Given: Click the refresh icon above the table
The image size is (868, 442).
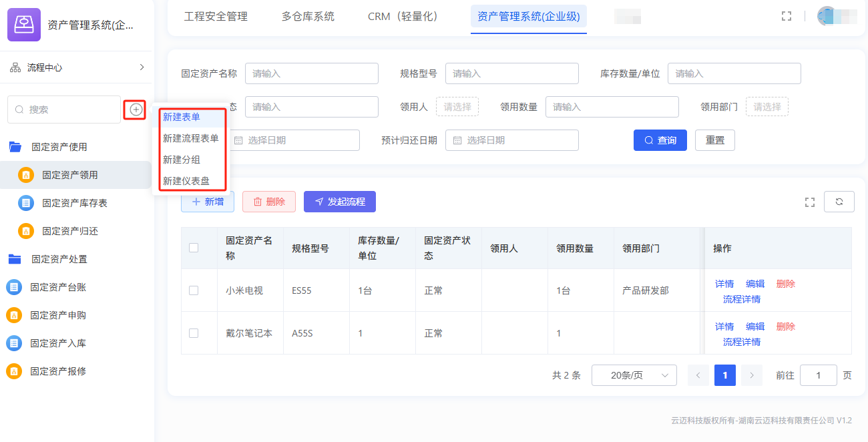Looking at the screenshot, I should [x=839, y=202].
